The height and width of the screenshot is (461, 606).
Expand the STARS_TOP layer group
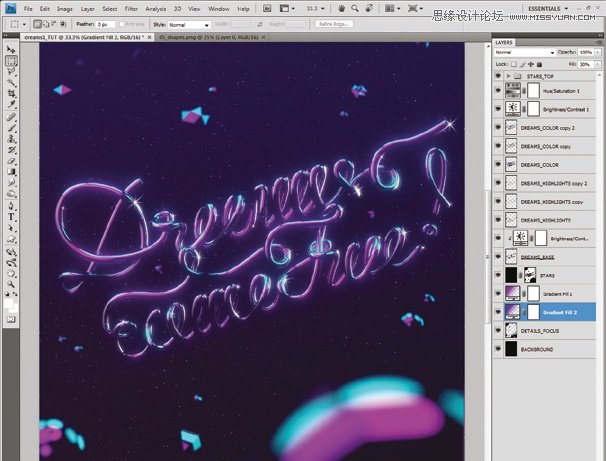point(509,75)
